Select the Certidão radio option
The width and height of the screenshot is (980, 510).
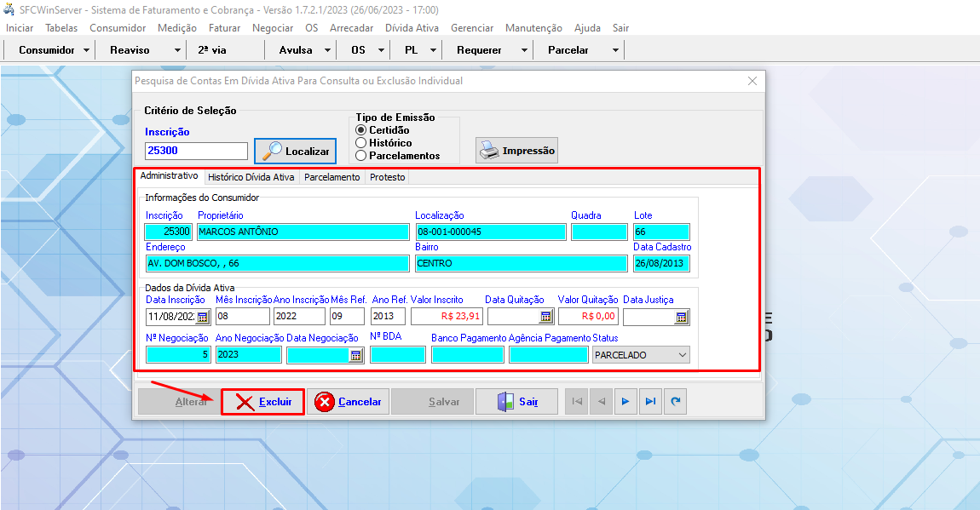361,130
